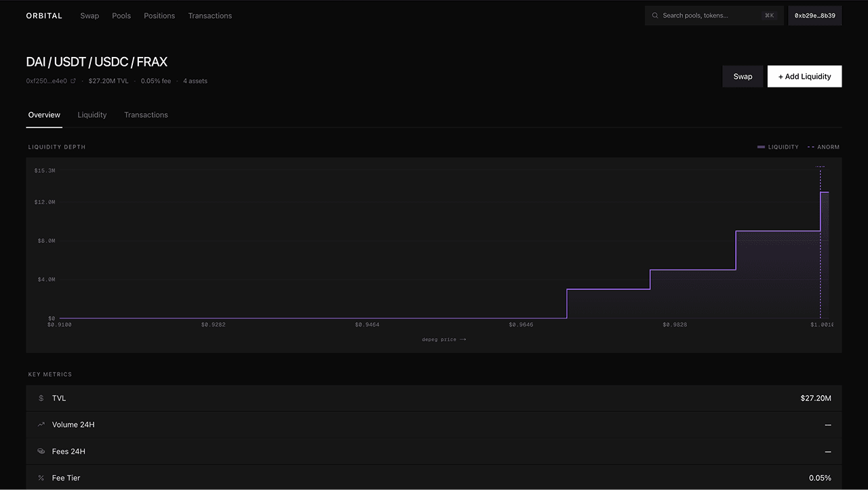Open the wallet address 0xb29e…8b39 menu
This screenshot has width=868, height=490.
click(x=814, y=16)
